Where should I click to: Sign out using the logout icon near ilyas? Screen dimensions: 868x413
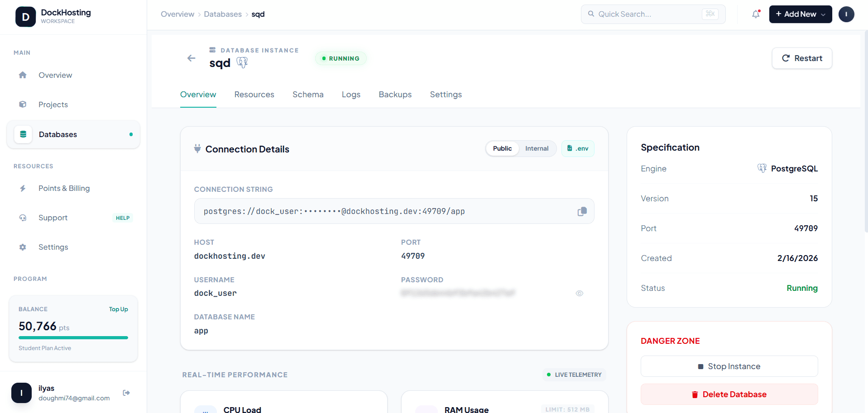[126, 393]
